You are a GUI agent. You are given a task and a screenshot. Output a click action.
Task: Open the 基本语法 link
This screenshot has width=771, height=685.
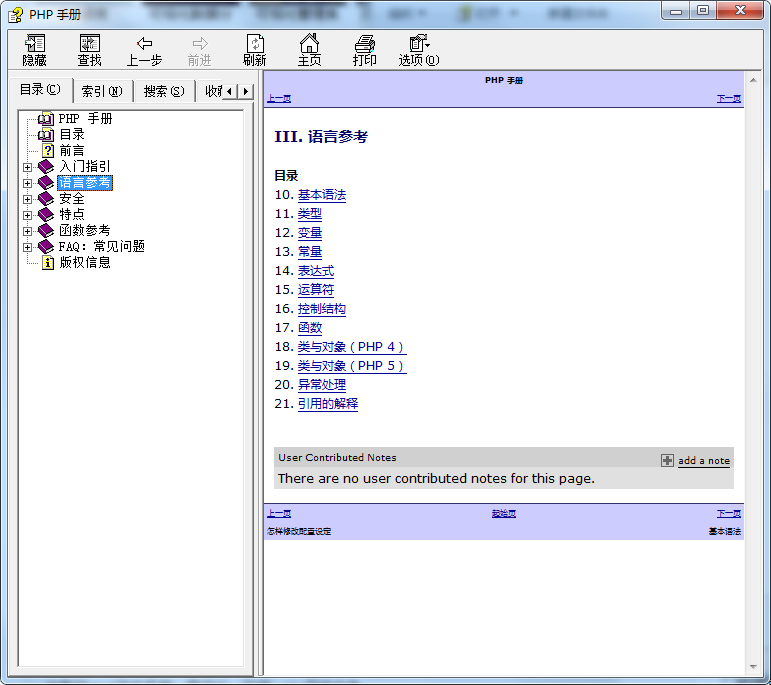(321, 195)
